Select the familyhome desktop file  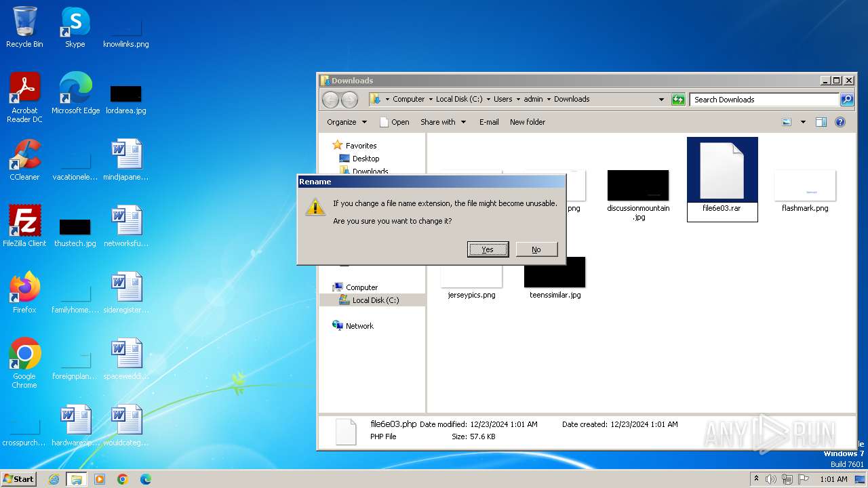(x=75, y=298)
